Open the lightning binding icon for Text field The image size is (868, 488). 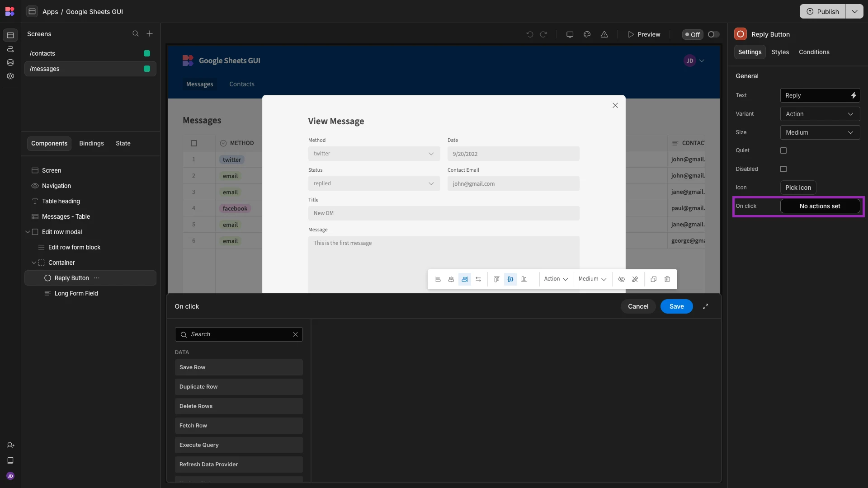click(x=854, y=95)
